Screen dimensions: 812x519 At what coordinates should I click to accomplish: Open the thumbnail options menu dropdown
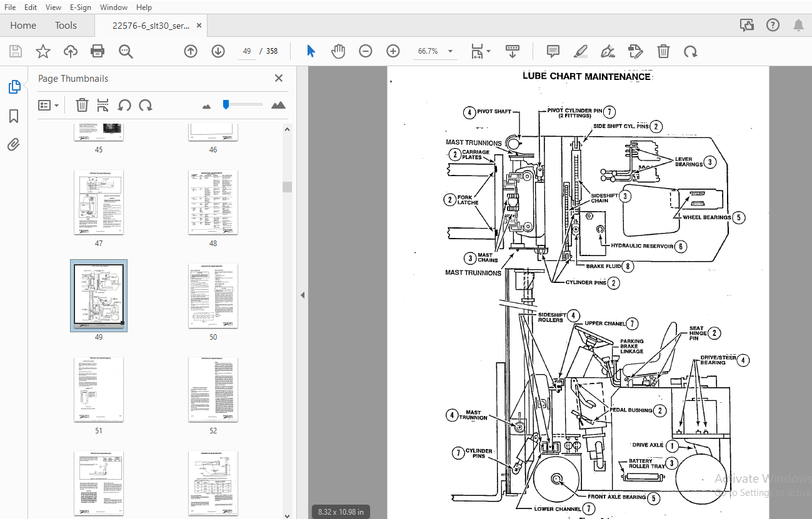click(x=49, y=105)
